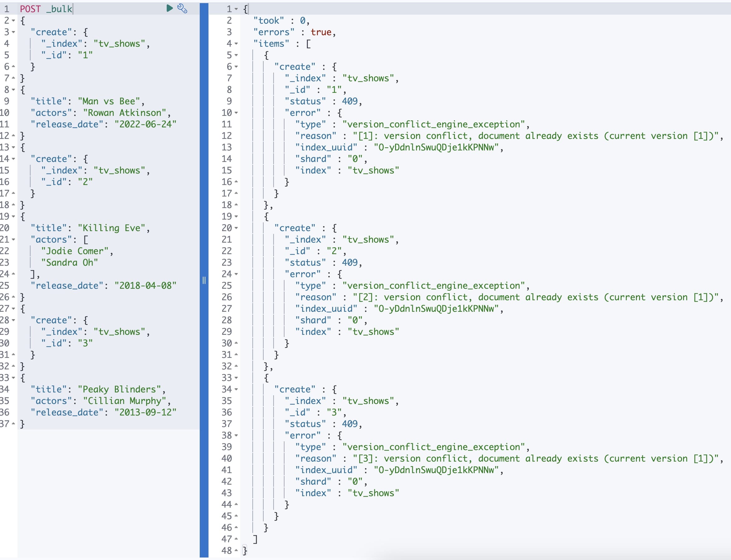Viewport: 731px width, 560px height.
Task: Click the pane resize handle on blue divider
Action: pyautogui.click(x=204, y=280)
